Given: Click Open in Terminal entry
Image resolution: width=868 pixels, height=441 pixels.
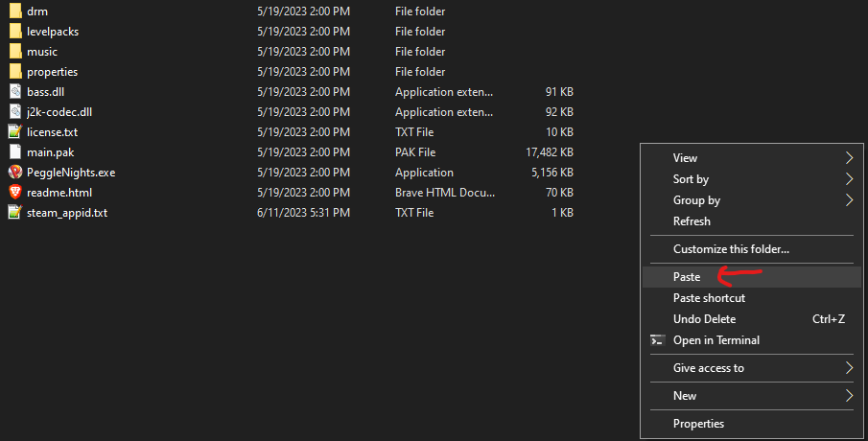Looking at the screenshot, I should (x=716, y=340).
